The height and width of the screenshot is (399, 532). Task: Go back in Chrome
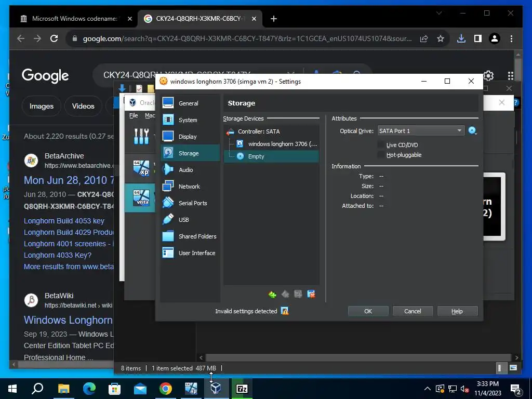tap(21, 38)
